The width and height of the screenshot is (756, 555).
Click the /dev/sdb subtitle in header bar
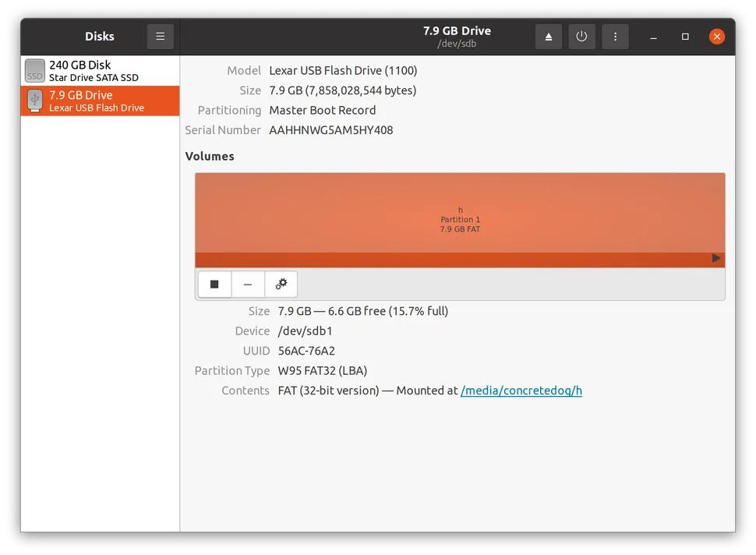point(457,44)
